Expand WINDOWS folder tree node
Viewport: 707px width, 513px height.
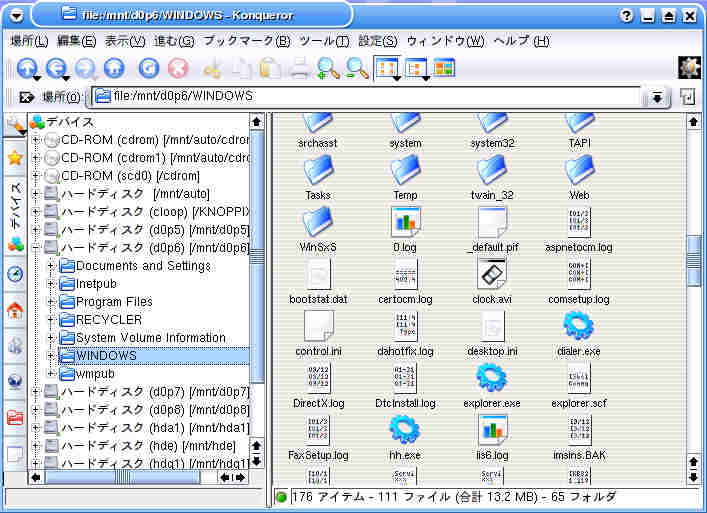(x=51, y=356)
